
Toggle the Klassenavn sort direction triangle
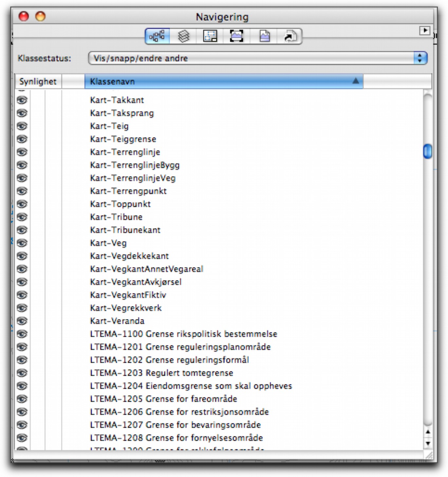click(x=356, y=81)
